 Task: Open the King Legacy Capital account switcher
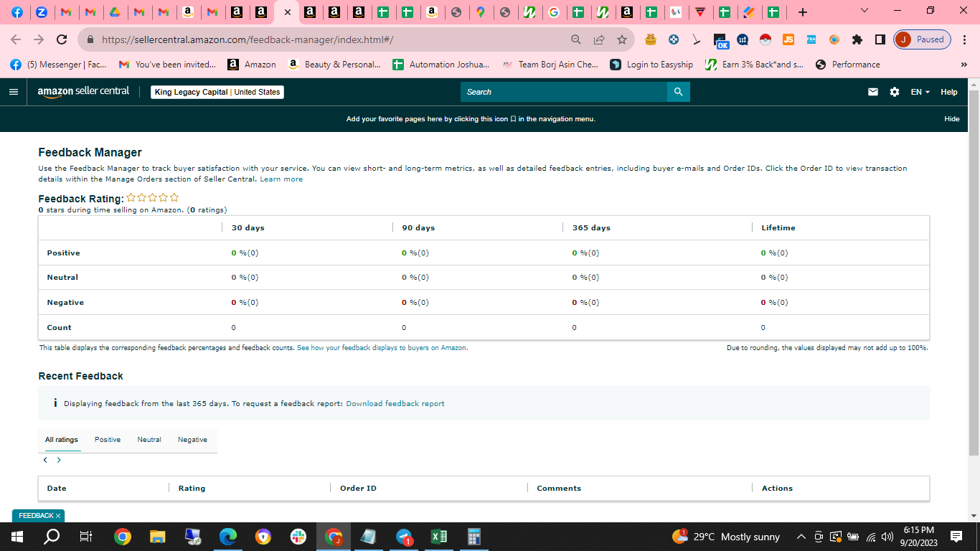(x=217, y=92)
